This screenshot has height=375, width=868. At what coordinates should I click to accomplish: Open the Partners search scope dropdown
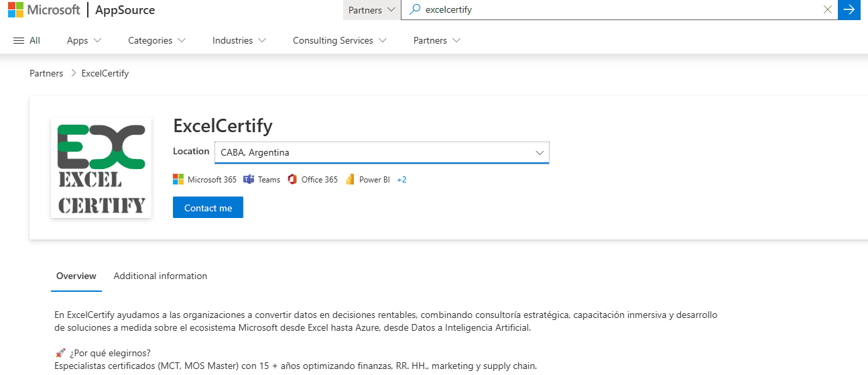[371, 10]
